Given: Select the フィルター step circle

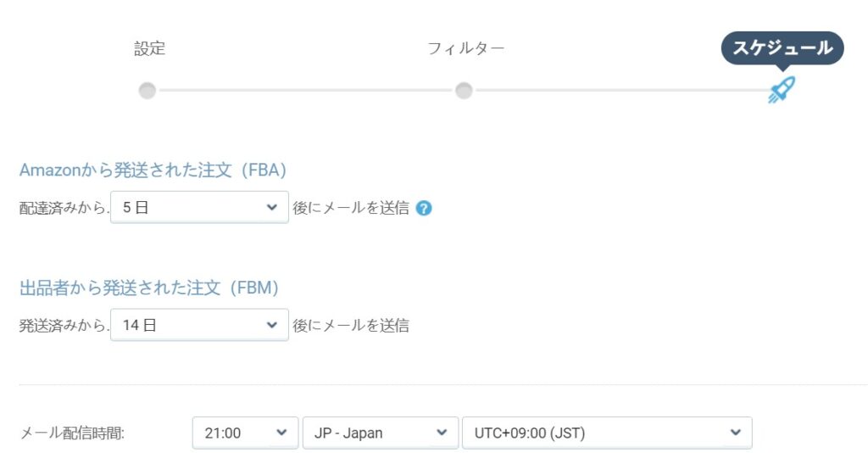Looking at the screenshot, I should 464,90.
